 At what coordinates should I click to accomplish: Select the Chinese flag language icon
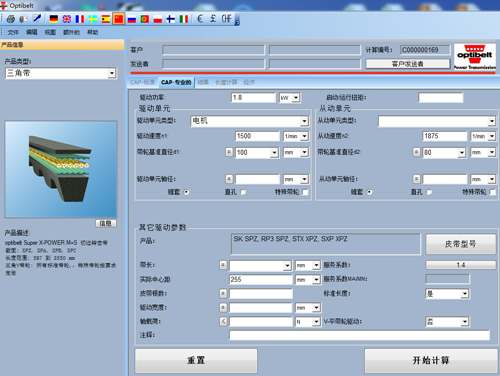click(119, 19)
